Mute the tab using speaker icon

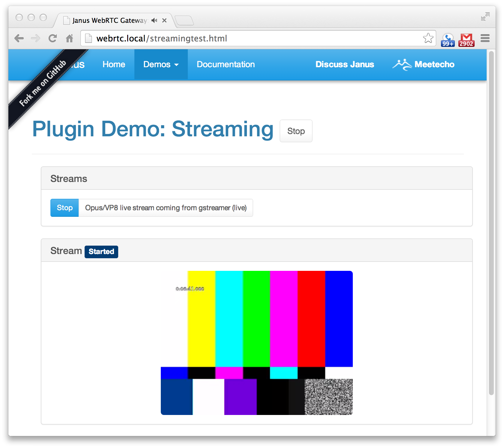coord(154,20)
